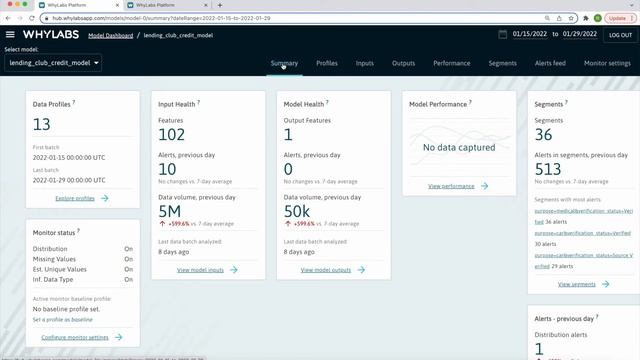This screenshot has width=640, height=360.
Task: Click the zoom magnifier icon in address bar
Action: tap(547, 18)
